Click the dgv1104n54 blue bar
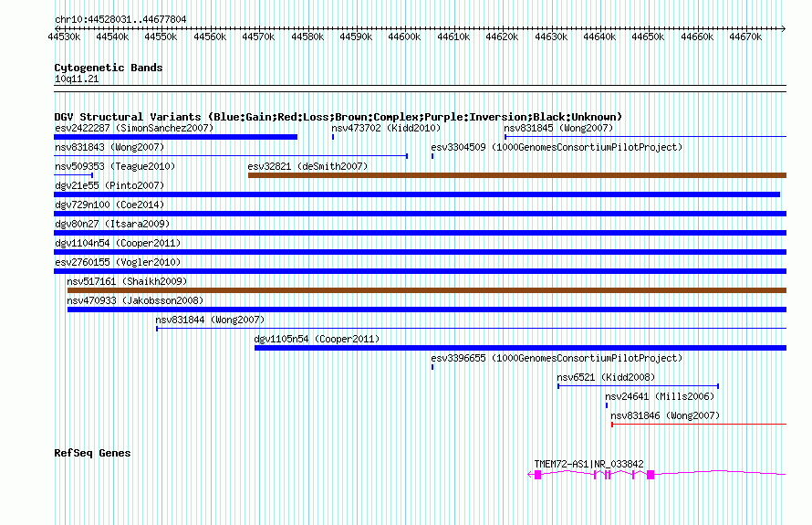The width and height of the screenshot is (812, 525). (x=420, y=252)
